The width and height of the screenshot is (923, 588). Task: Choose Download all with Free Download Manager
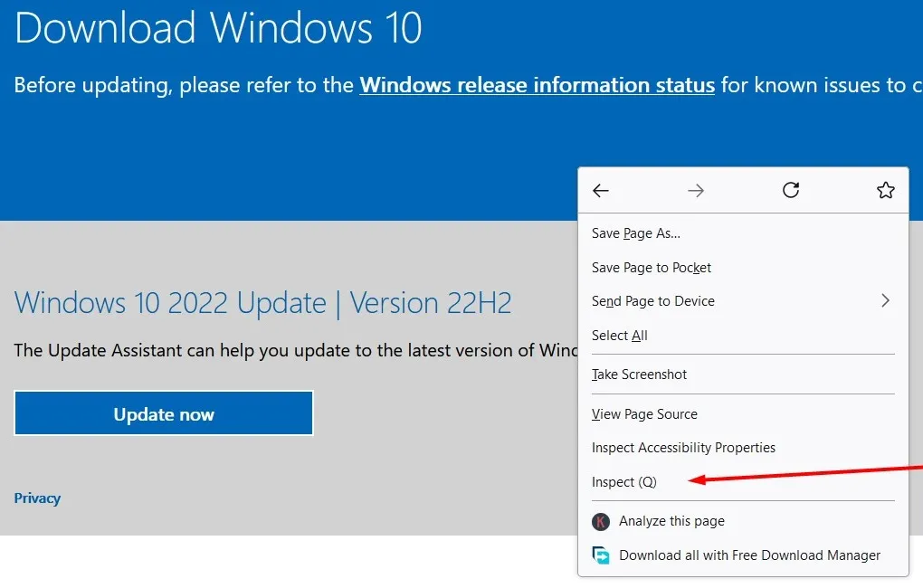[x=743, y=555]
